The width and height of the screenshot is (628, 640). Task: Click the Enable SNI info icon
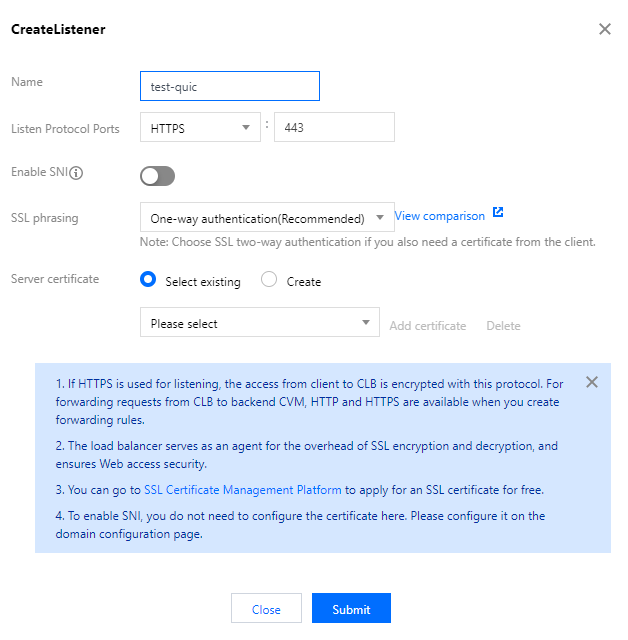point(76,173)
